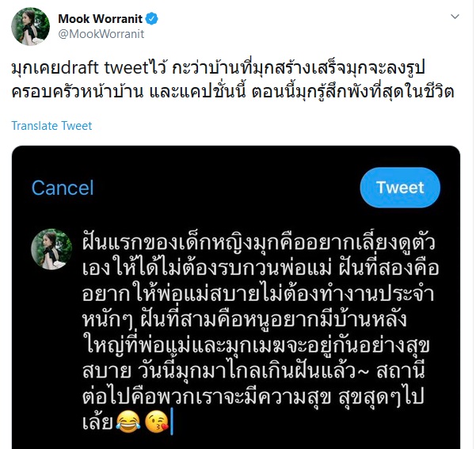The height and width of the screenshot is (449, 476).
Task: Open the Mook Worranit display name
Action: (100, 19)
